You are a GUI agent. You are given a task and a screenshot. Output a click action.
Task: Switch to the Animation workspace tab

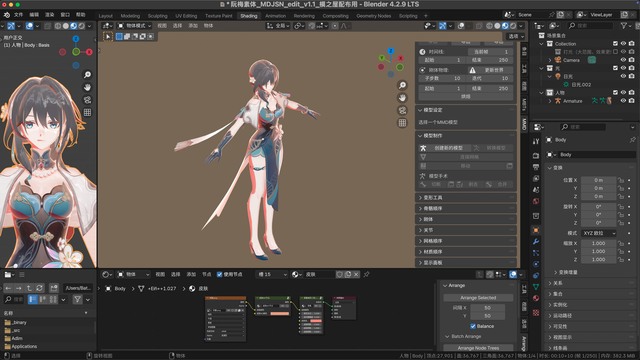pyautogui.click(x=276, y=16)
